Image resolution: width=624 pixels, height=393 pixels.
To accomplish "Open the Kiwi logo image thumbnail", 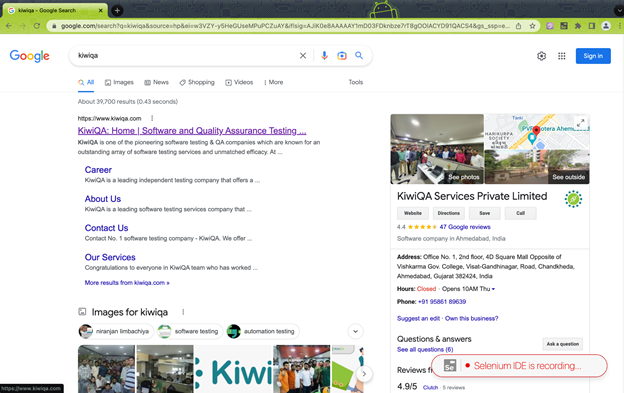I will (x=233, y=369).
